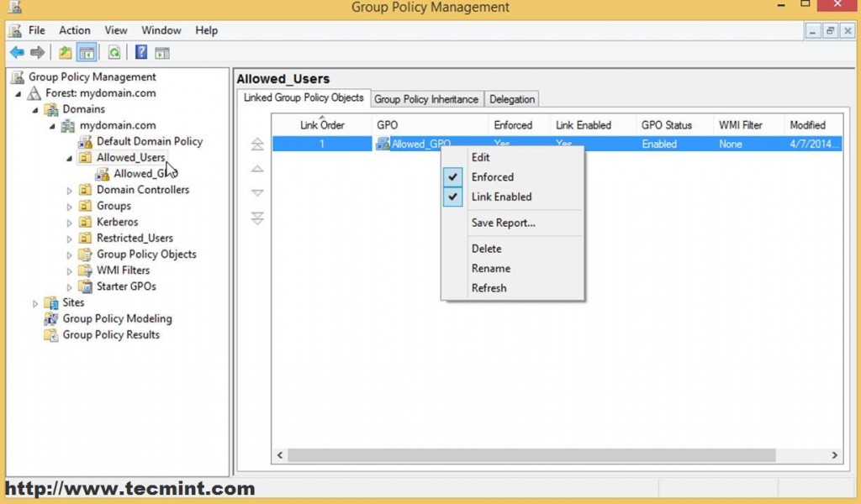The image size is (861, 504).
Task: Open the Action menu
Action: coord(74,29)
